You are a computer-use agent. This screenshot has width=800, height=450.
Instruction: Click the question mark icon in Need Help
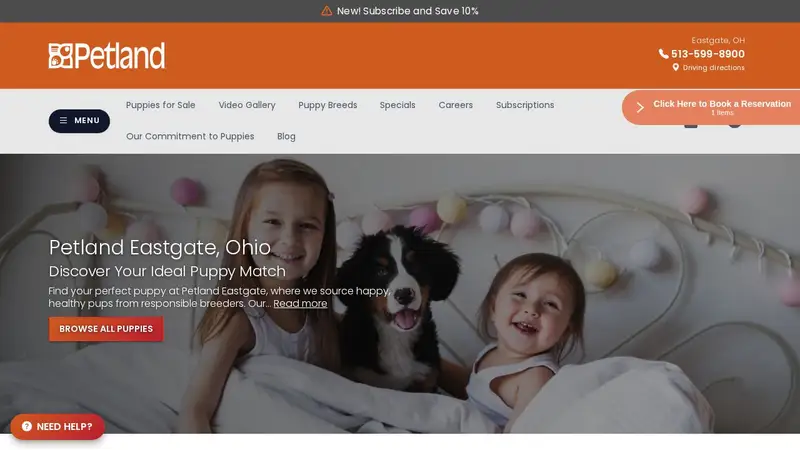click(27, 426)
